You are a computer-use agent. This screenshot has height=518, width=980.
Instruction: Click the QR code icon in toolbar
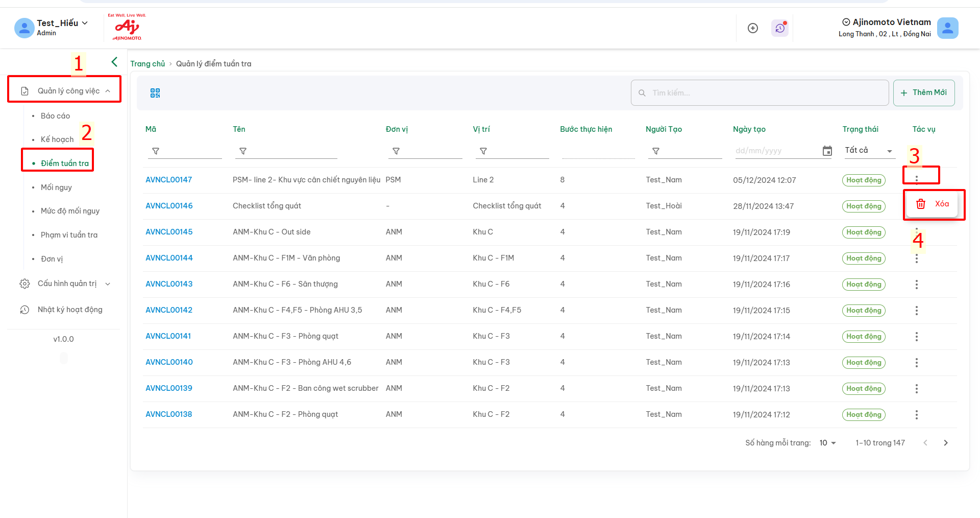click(155, 93)
